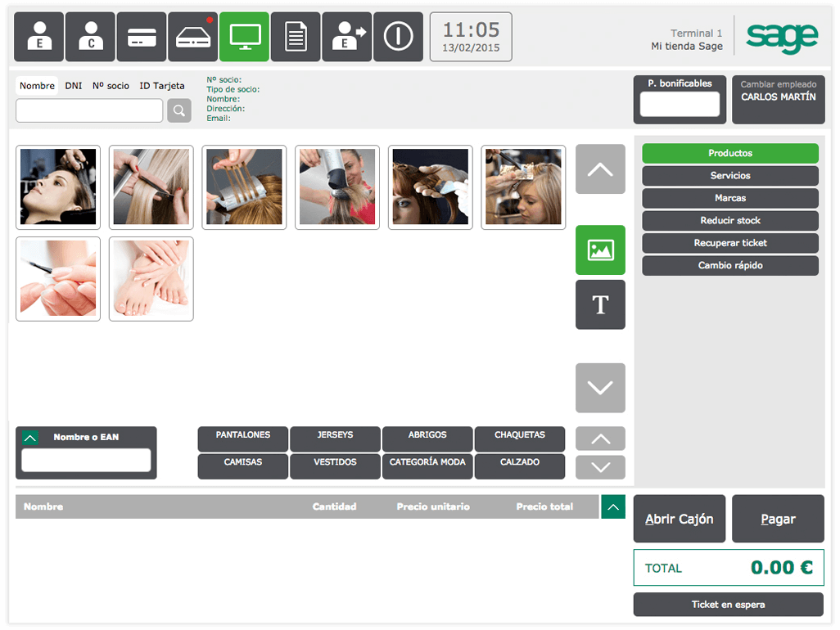Click the Nombre o EAN input field

(x=86, y=460)
